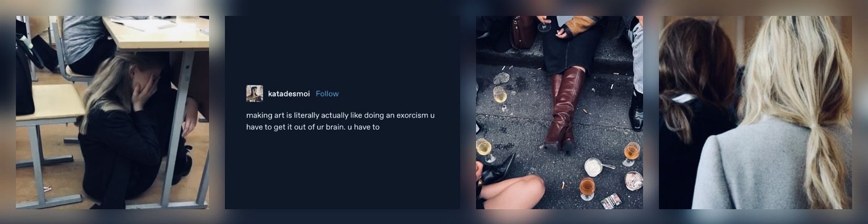The width and height of the screenshot is (868, 224).
Task: Open the katadesmoi username link
Action: click(289, 94)
